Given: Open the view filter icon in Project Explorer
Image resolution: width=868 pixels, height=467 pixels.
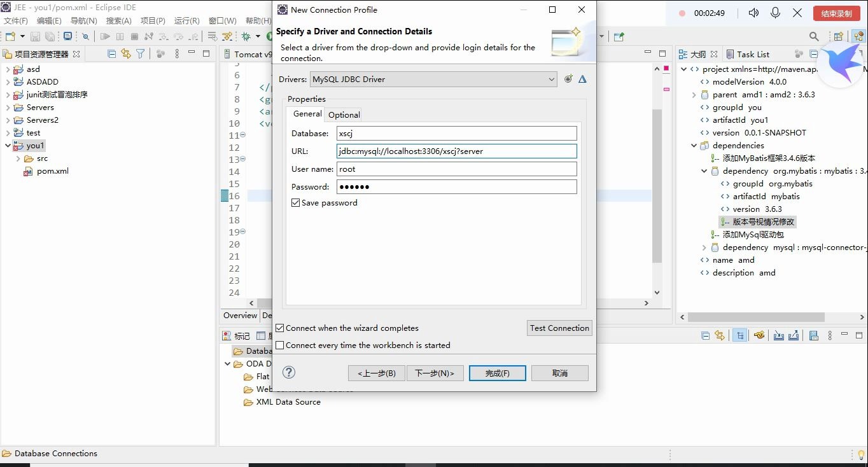Looking at the screenshot, I should pos(141,53).
